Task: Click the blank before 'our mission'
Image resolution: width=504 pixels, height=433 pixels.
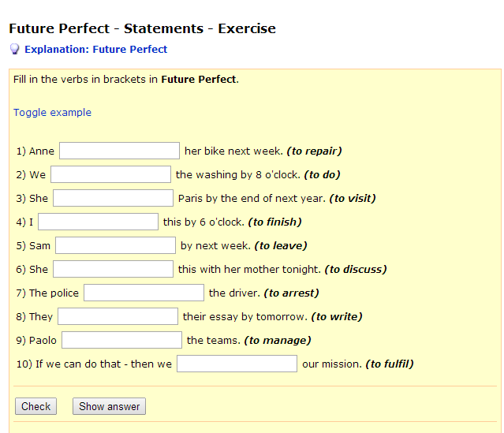Action: click(237, 364)
